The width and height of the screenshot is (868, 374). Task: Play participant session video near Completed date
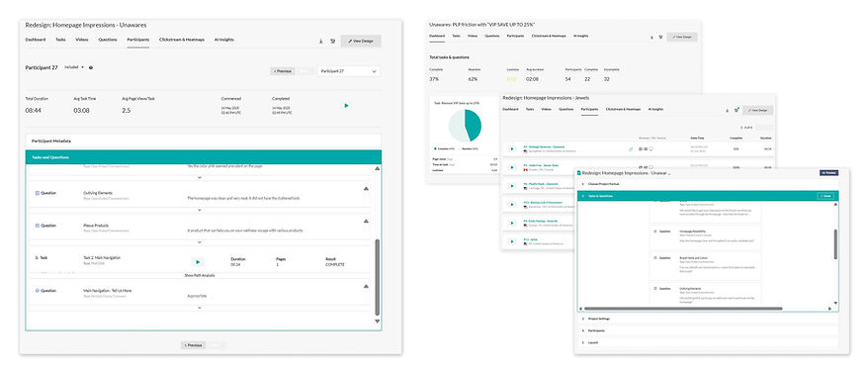point(347,105)
